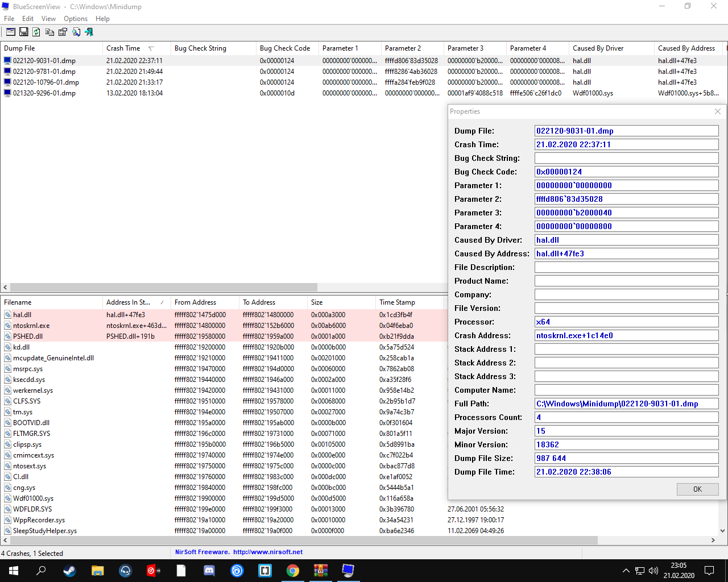Click the Caused By Driver field in Properties
728x582 pixels.
pos(627,240)
